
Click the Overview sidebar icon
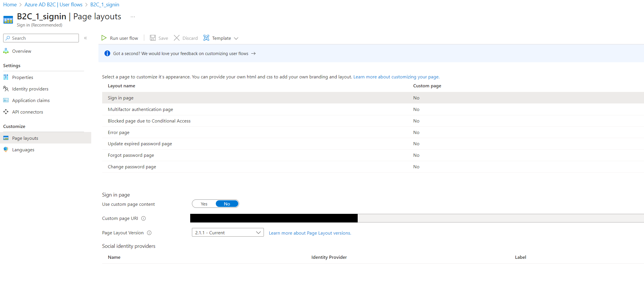6,51
